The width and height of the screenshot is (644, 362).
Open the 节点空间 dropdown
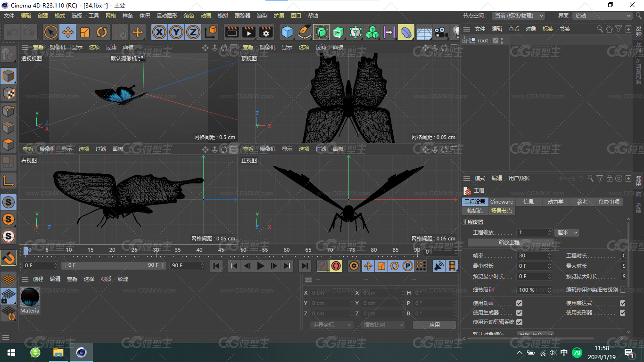[519, 16]
